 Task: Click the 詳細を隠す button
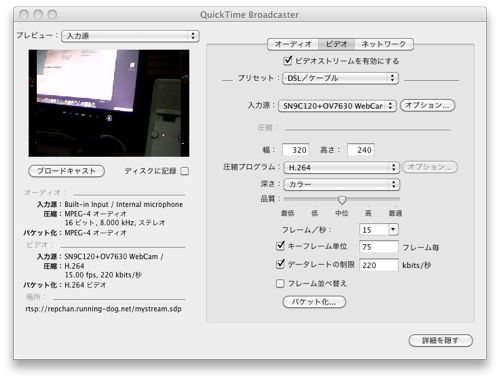(x=441, y=340)
